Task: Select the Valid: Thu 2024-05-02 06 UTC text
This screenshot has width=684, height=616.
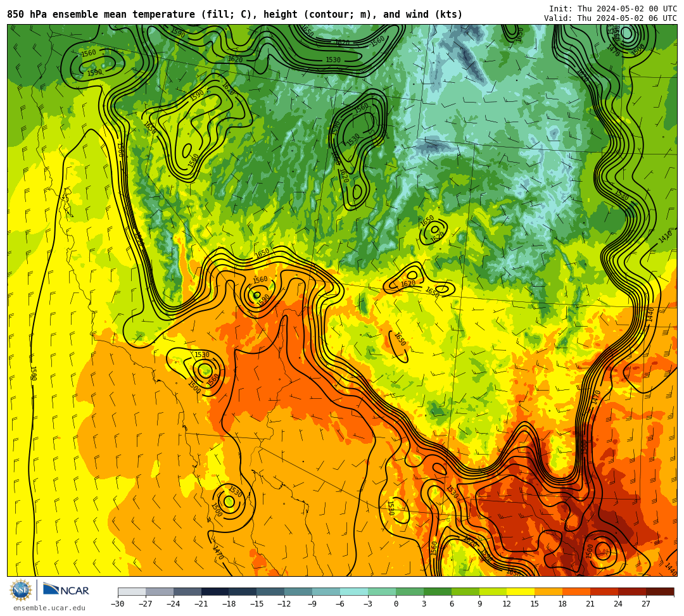Action: tap(611, 18)
